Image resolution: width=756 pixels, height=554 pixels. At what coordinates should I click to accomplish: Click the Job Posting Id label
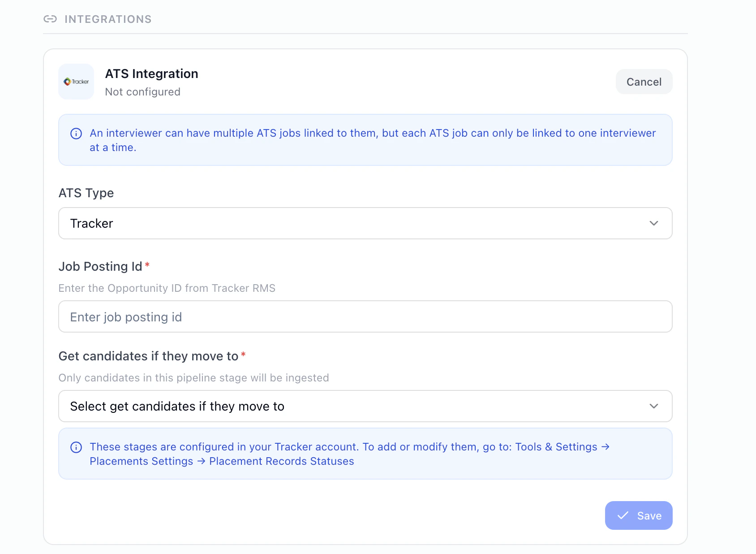tap(100, 267)
